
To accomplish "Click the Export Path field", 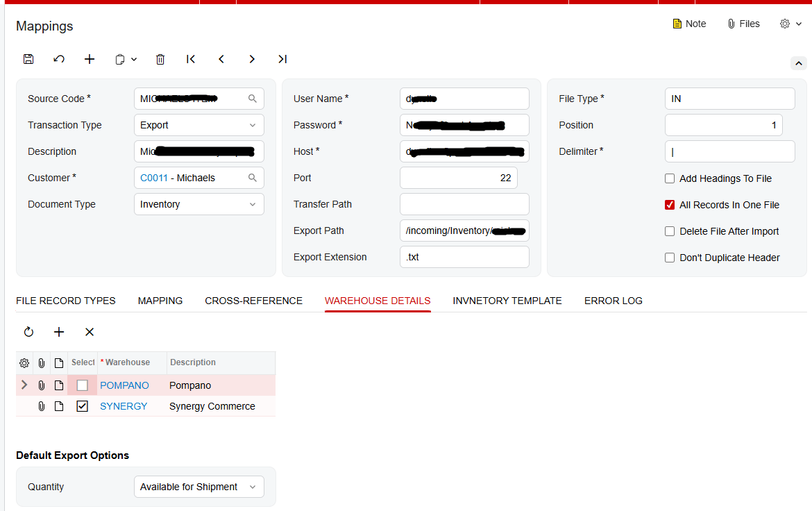I will [x=464, y=231].
